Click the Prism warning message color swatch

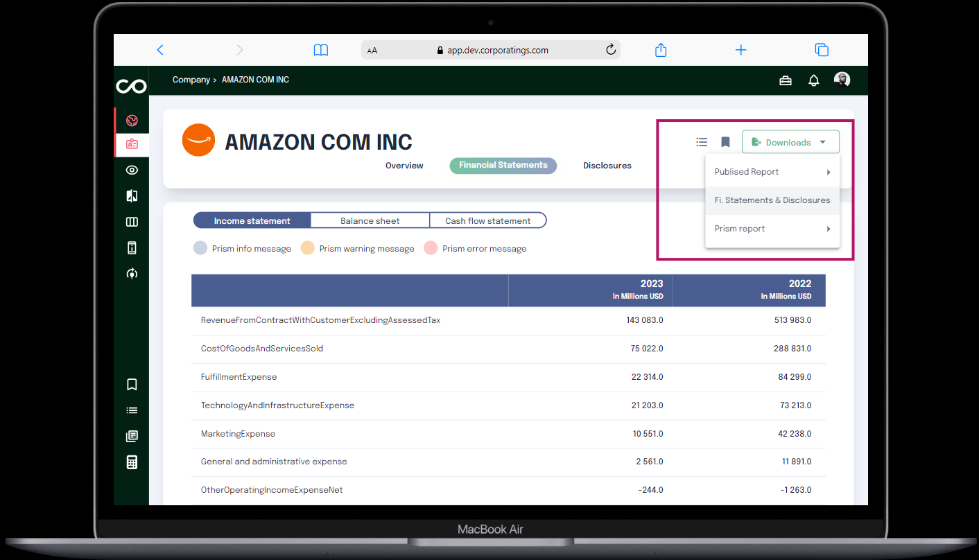click(308, 248)
